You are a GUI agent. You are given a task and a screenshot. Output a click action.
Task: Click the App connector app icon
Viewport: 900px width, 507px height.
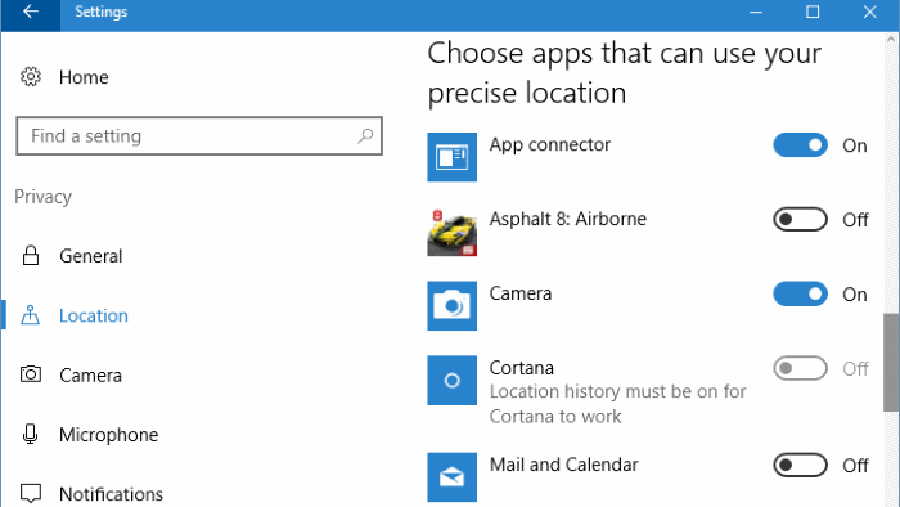tap(452, 157)
